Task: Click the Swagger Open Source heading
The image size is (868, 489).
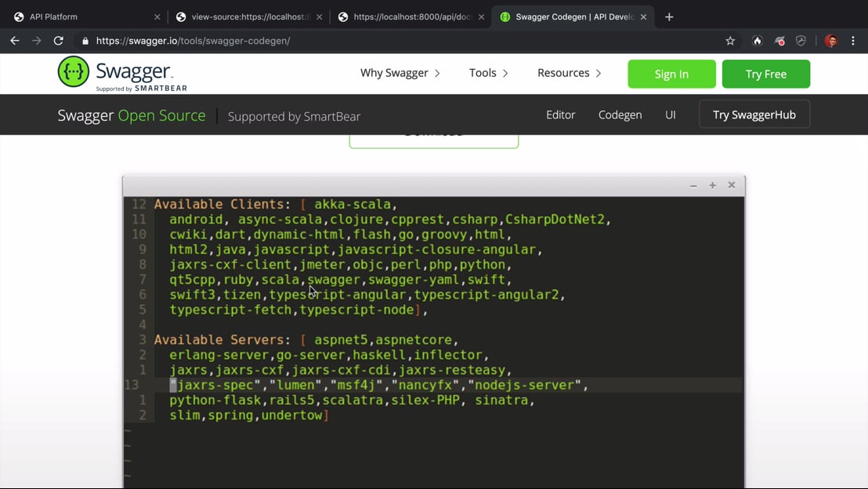Action: click(x=131, y=115)
